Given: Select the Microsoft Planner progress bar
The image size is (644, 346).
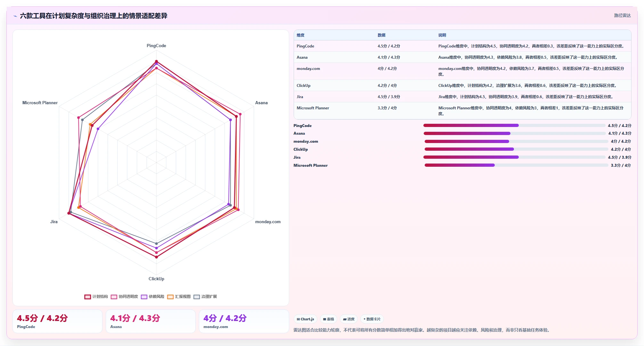Looking at the screenshot, I should [x=516, y=165].
